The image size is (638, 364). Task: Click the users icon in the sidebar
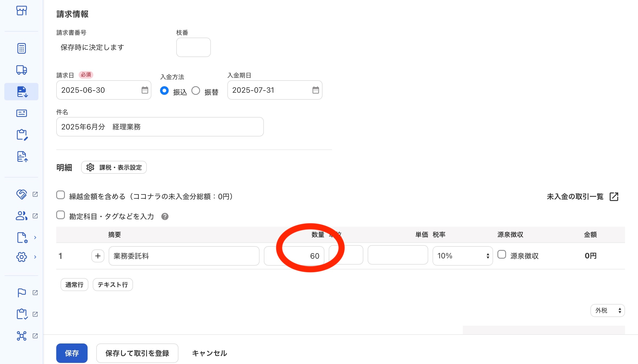(x=22, y=216)
